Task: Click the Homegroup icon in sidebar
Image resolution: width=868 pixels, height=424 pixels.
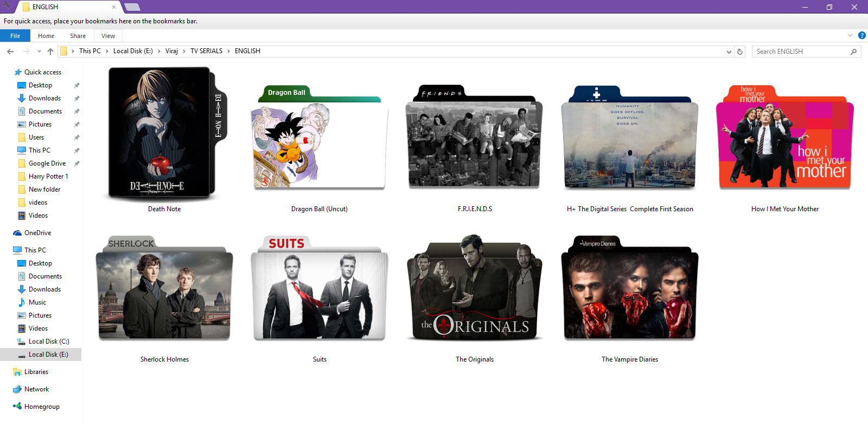Action: point(17,406)
